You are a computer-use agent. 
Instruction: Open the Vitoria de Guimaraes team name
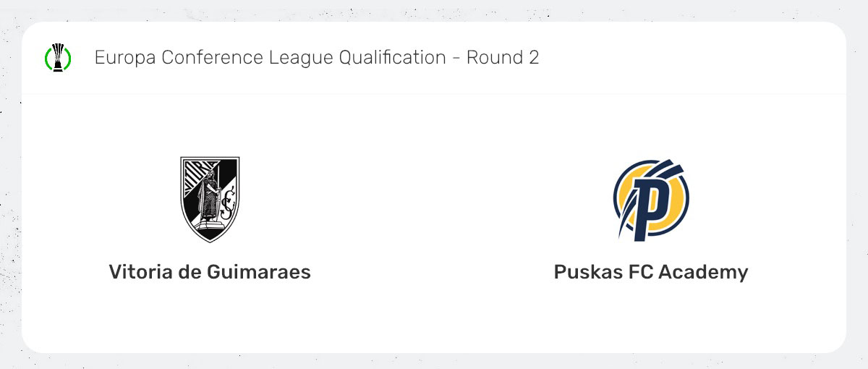point(210,272)
